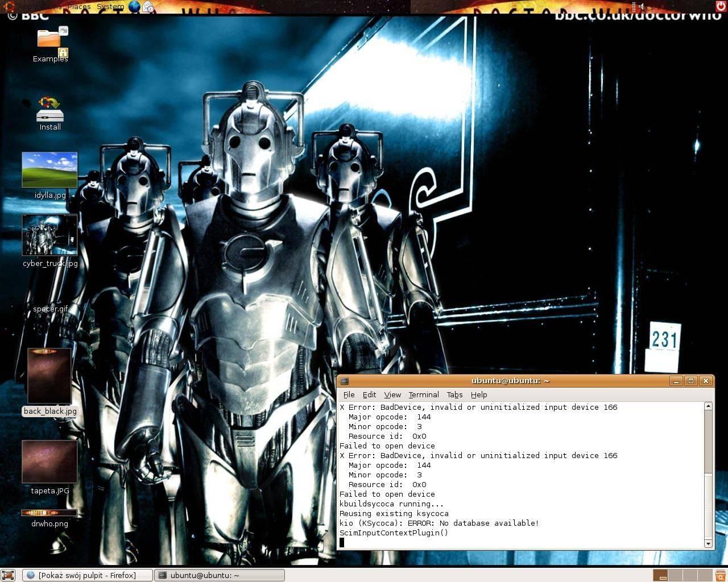Viewport: 728px width, 582px height.
Task: Open the Terminal menu in terminal window
Action: [x=424, y=394]
